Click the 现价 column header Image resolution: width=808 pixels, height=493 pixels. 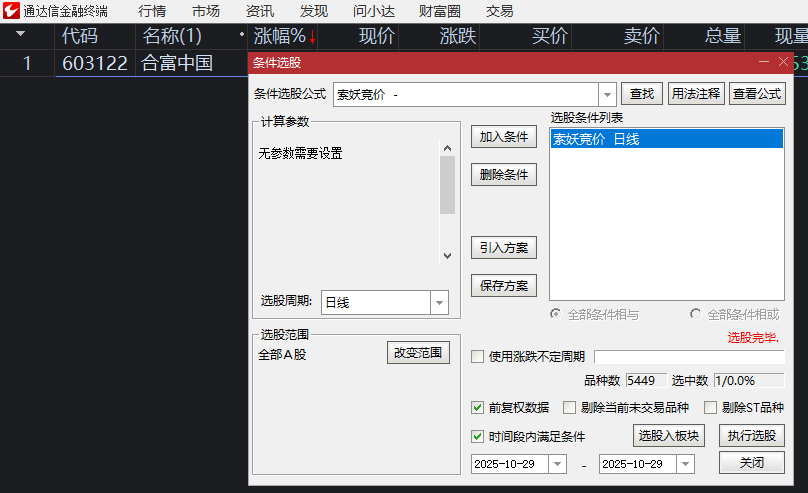(377, 36)
